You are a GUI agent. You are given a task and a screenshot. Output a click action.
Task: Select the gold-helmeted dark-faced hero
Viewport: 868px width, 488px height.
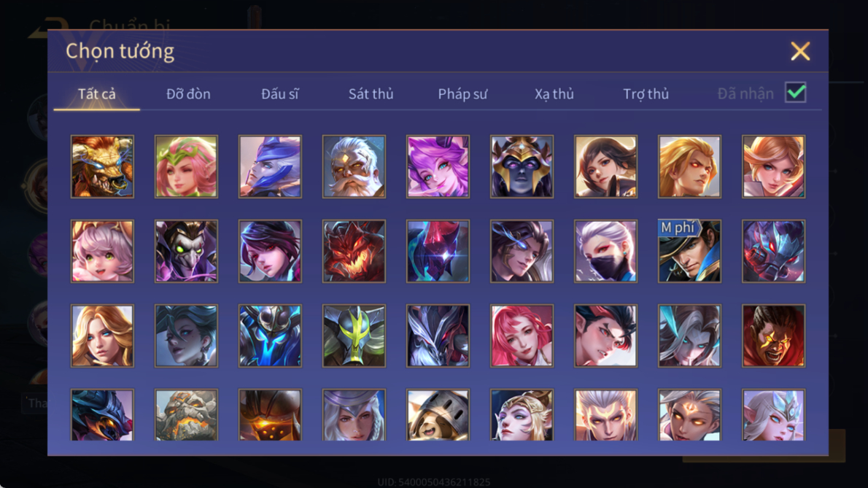click(522, 166)
